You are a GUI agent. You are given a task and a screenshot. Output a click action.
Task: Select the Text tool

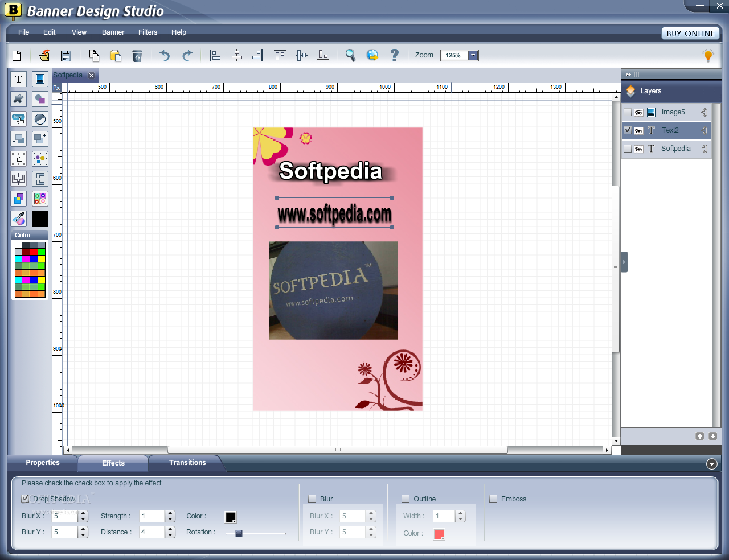click(x=18, y=79)
